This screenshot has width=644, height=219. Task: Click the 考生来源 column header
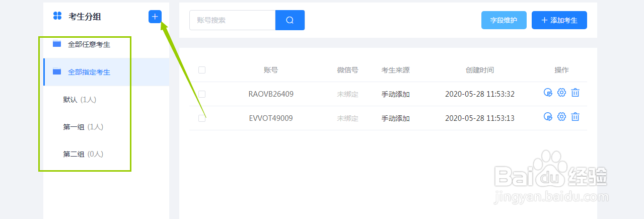point(396,70)
